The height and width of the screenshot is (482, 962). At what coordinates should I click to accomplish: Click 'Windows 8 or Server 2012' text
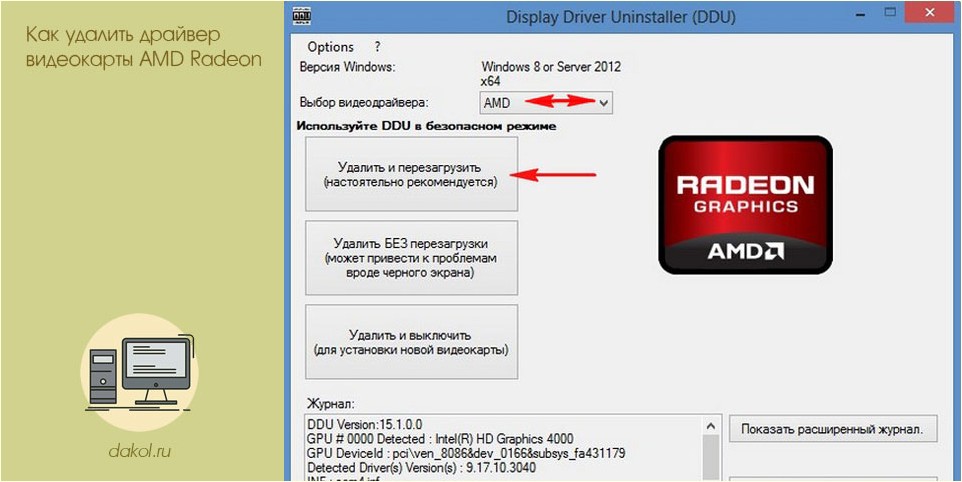[x=551, y=67]
